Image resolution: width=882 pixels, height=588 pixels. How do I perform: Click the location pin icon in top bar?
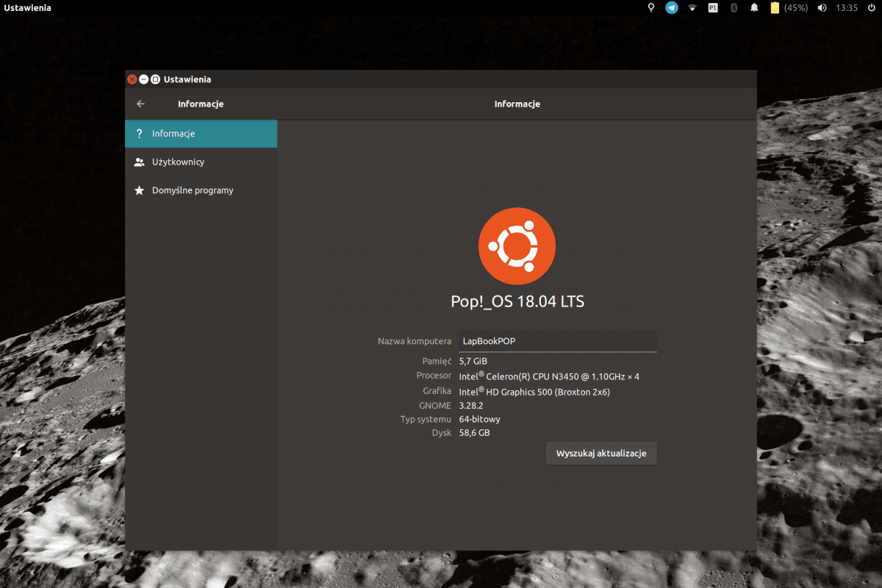coord(650,7)
